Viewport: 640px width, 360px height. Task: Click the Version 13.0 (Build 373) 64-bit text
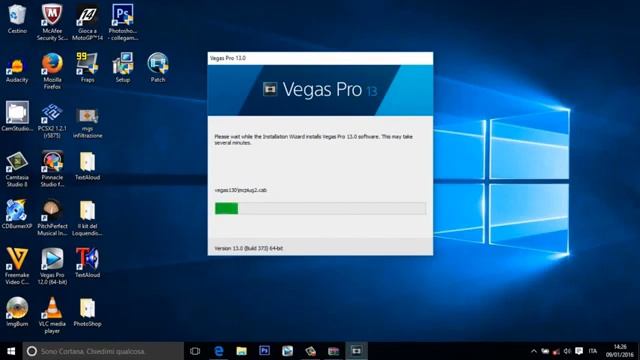pos(249,248)
